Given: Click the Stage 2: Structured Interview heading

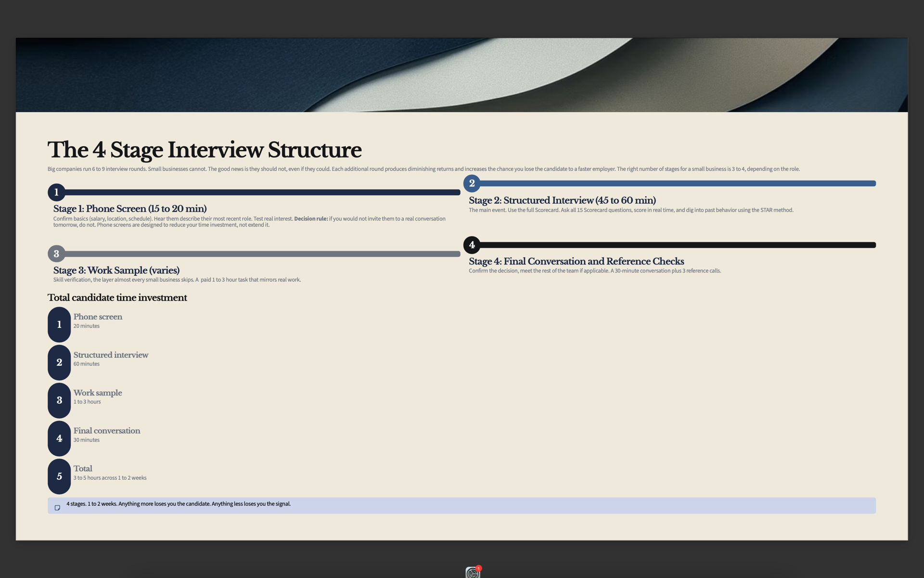Looking at the screenshot, I should coord(562,200).
